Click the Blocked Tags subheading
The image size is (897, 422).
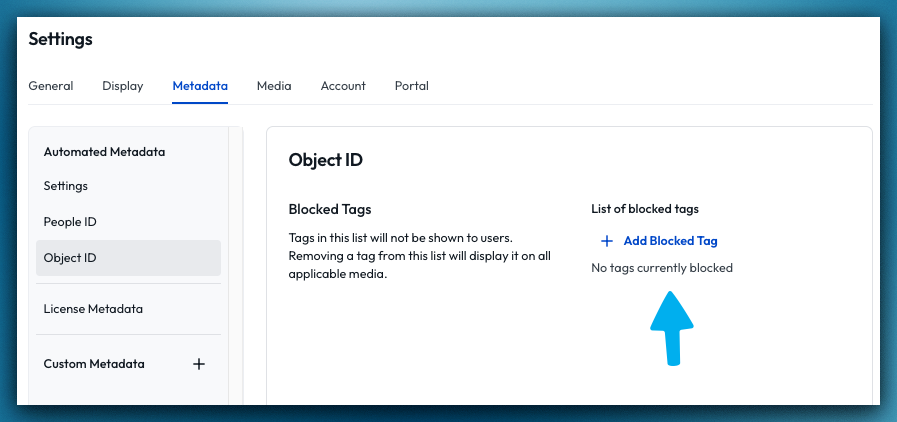pyautogui.click(x=329, y=209)
